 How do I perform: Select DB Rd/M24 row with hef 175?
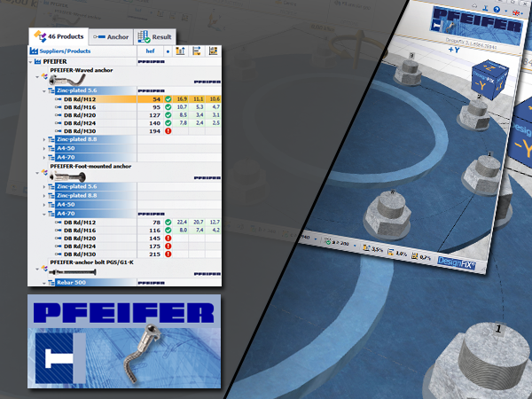(137, 246)
